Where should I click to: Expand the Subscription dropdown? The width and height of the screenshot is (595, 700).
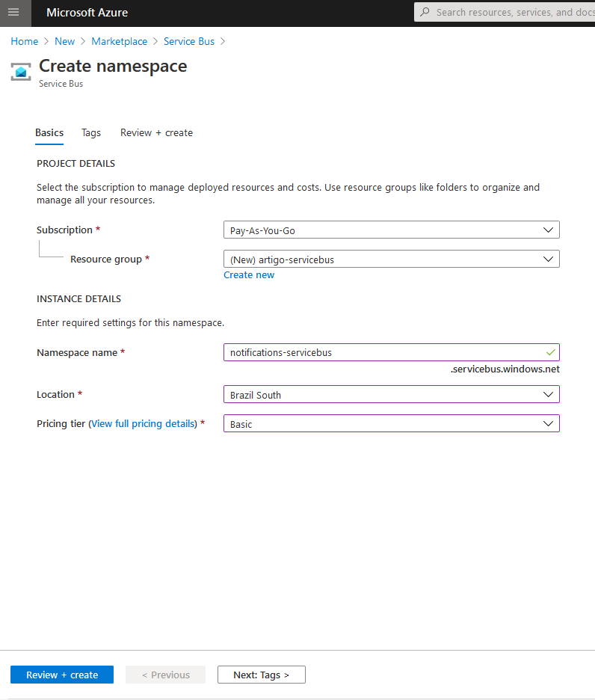click(392, 230)
